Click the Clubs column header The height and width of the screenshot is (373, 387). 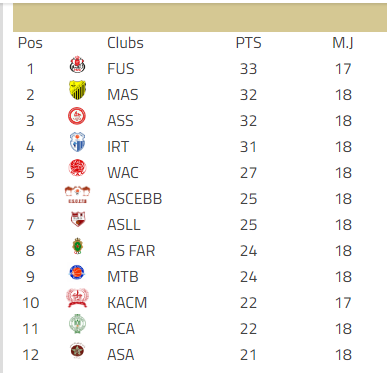point(125,43)
